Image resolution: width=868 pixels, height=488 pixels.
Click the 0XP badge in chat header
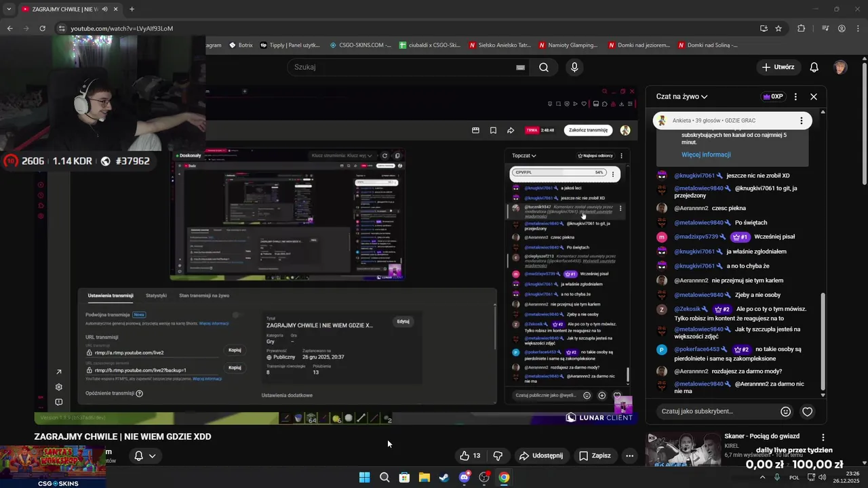pyautogui.click(x=773, y=96)
